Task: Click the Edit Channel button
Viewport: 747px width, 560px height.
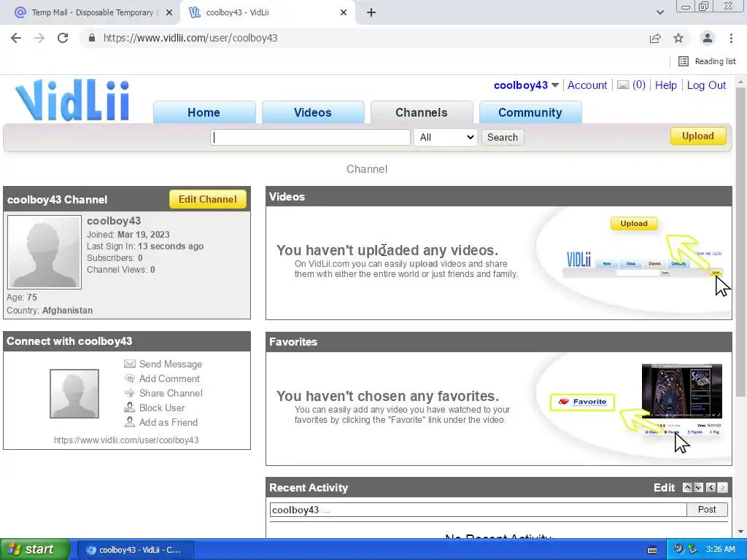Action: pos(208,199)
